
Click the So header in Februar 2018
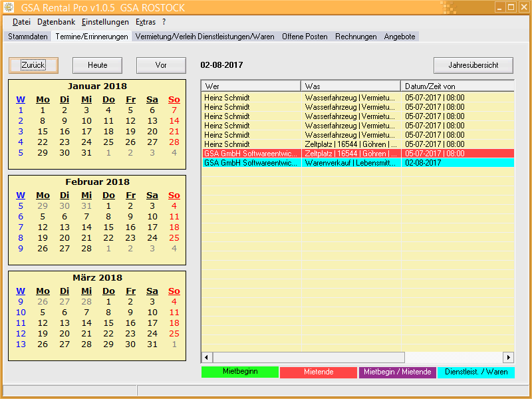[x=174, y=195]
